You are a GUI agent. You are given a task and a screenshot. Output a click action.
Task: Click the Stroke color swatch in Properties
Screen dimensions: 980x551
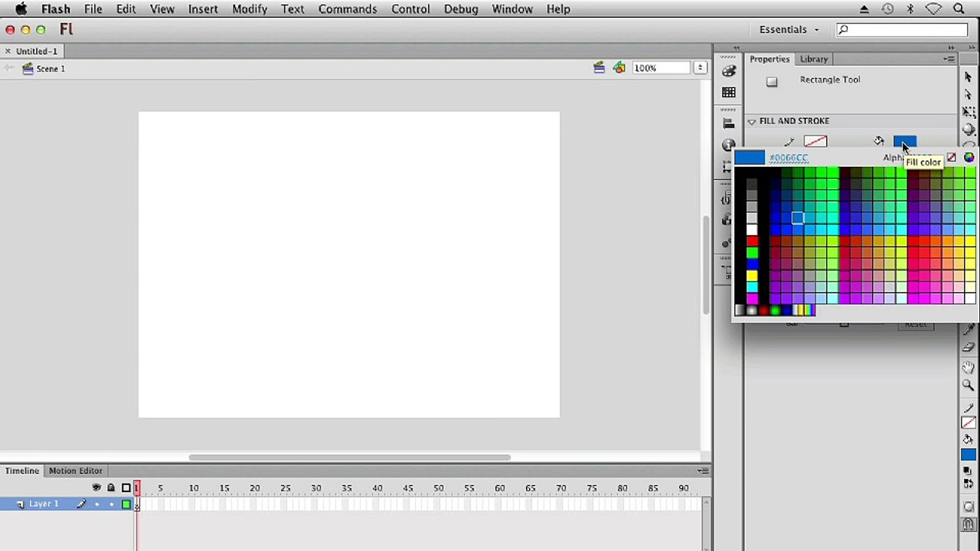point(815,142)
